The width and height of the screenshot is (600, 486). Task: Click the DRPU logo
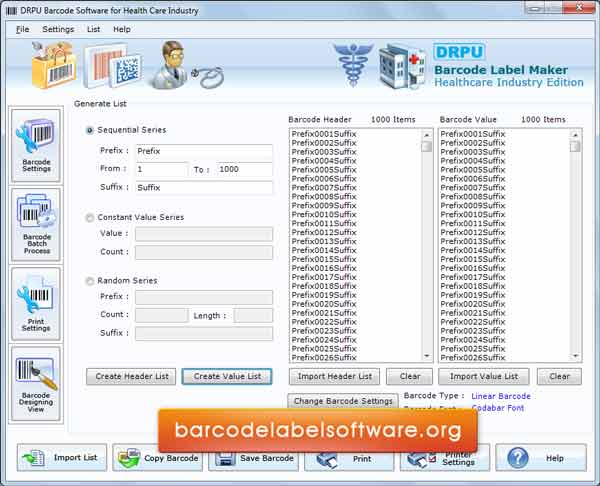point(459,52)
